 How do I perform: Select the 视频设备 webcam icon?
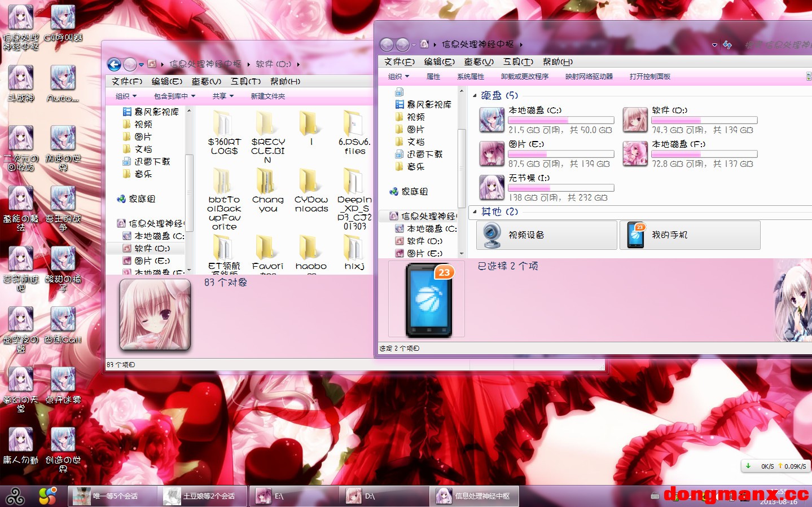pos(491,235)
